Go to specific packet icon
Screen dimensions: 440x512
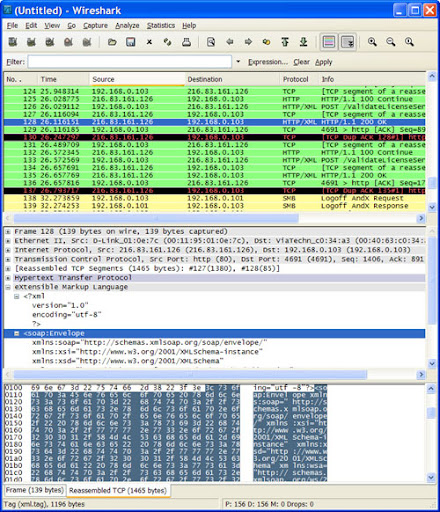[x=266, y=42]
